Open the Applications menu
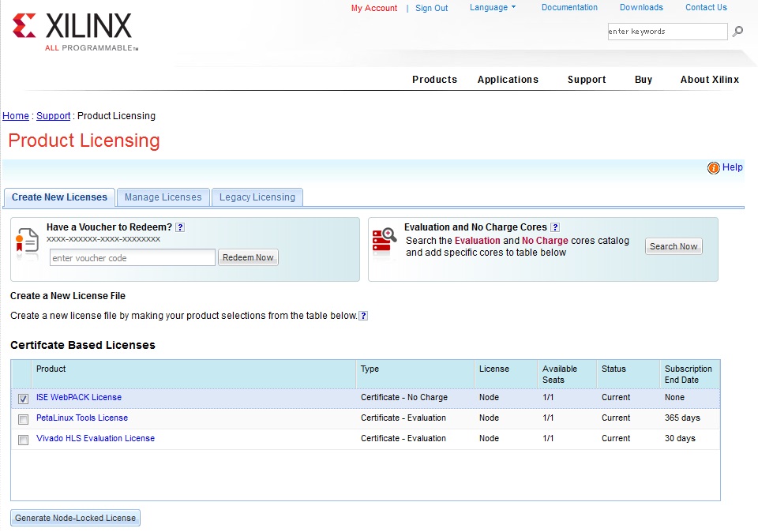Image resolution: width=758 pixels, height=532 pixels. click(508, 79)
